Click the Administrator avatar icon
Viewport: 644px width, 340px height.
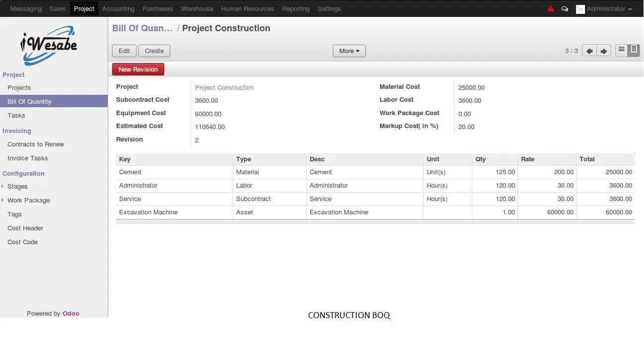click(580, 9)
